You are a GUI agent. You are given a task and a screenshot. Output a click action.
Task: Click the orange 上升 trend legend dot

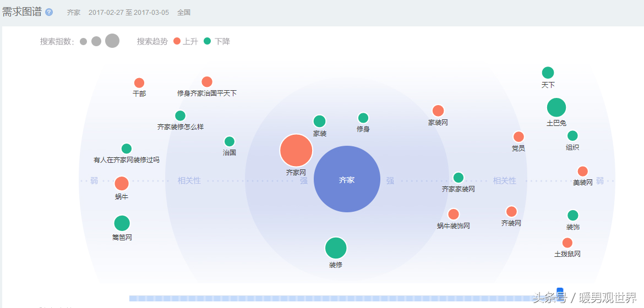point(177,41)
